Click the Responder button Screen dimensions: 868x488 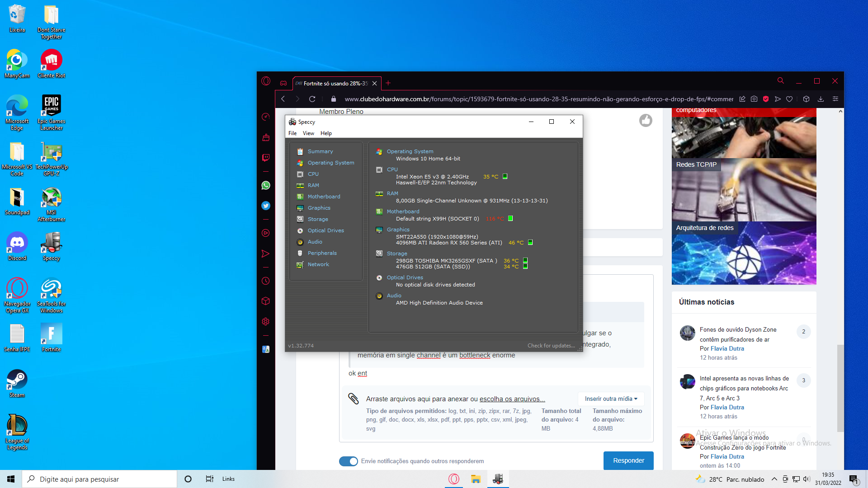628,460
